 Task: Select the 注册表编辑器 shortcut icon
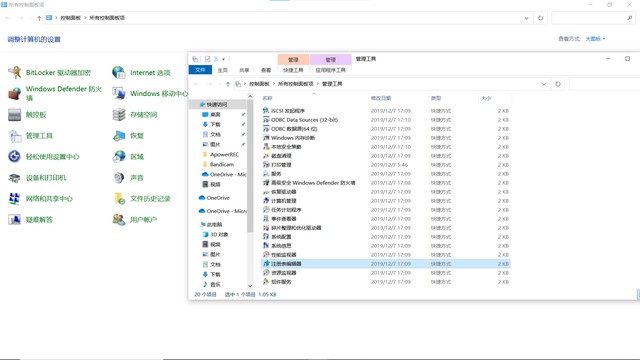point(266,264)
